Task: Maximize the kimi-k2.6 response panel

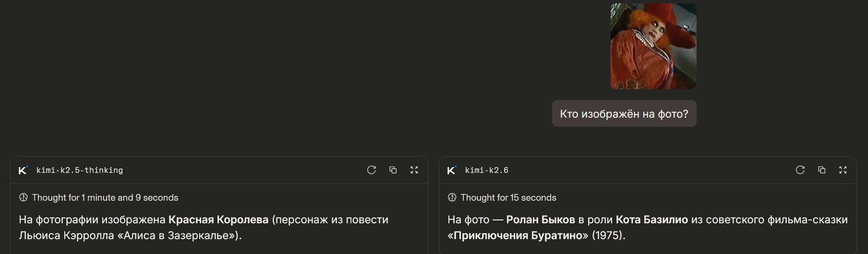Action: [843, 170]
